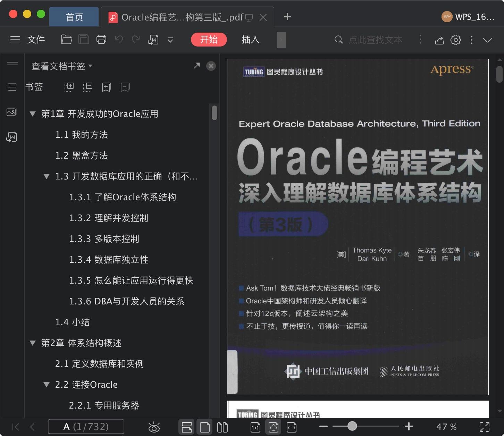This screenshot has height=436, width=504.
Task: Click the share icon in top toolbar
Action: click(439, 40)
